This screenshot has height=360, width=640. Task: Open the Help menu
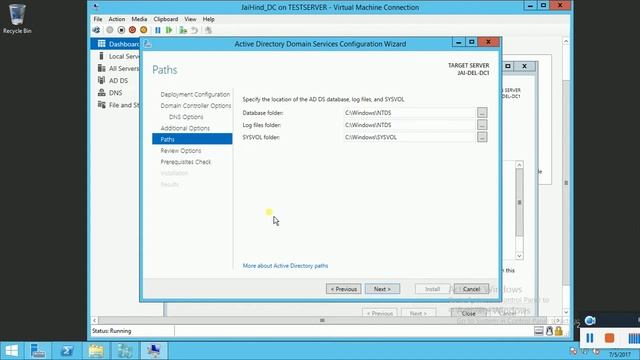[x=209, y=19]
